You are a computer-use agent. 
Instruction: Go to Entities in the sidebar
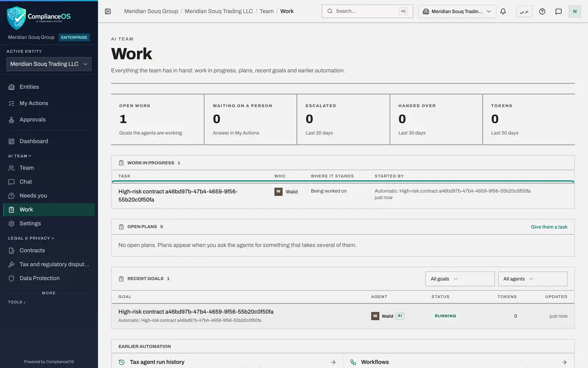[49, 87]
